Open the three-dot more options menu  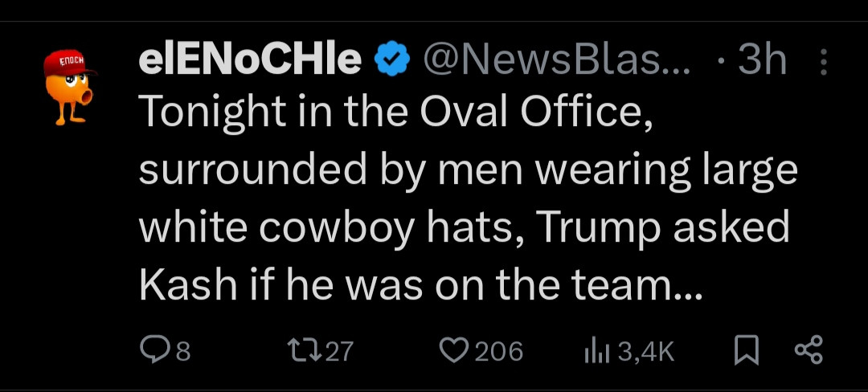point(823,62)
